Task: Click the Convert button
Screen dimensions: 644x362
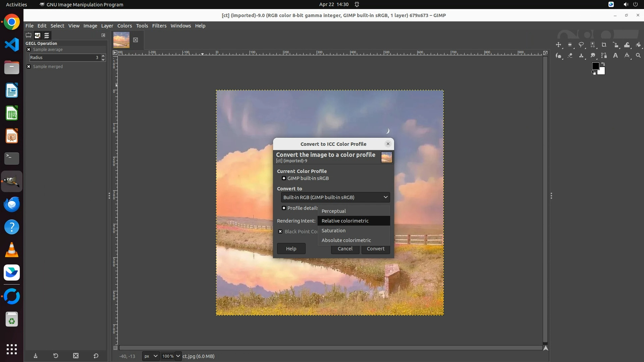Action: (x=375, y=249)
